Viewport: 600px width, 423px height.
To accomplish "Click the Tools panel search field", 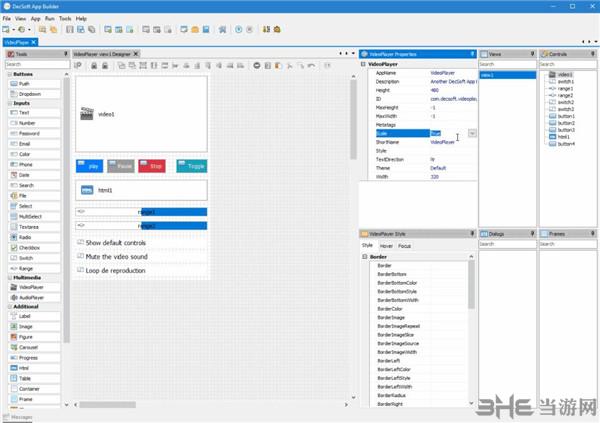I will 37,64.
